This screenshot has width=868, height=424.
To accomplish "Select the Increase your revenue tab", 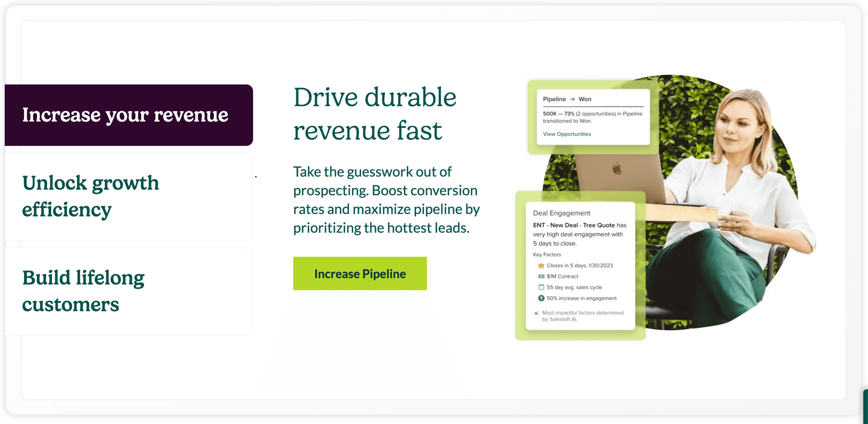I will pos(128,115).
